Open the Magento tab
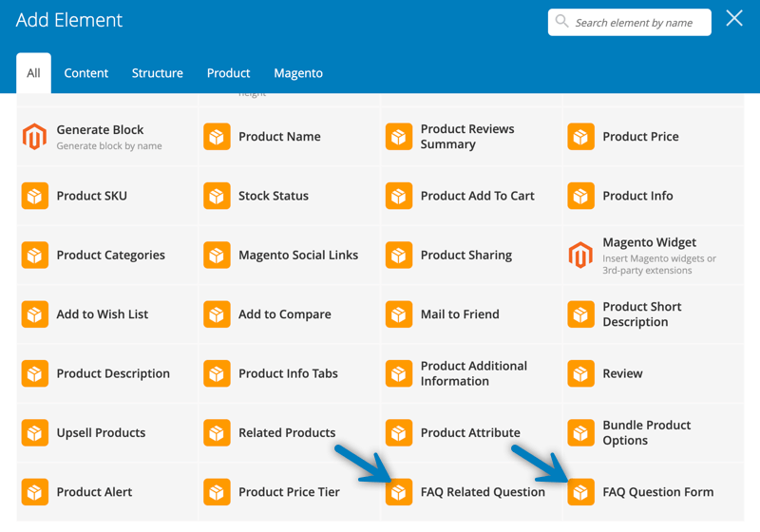This screenshot has width=760, height=532. pos(298,73)
